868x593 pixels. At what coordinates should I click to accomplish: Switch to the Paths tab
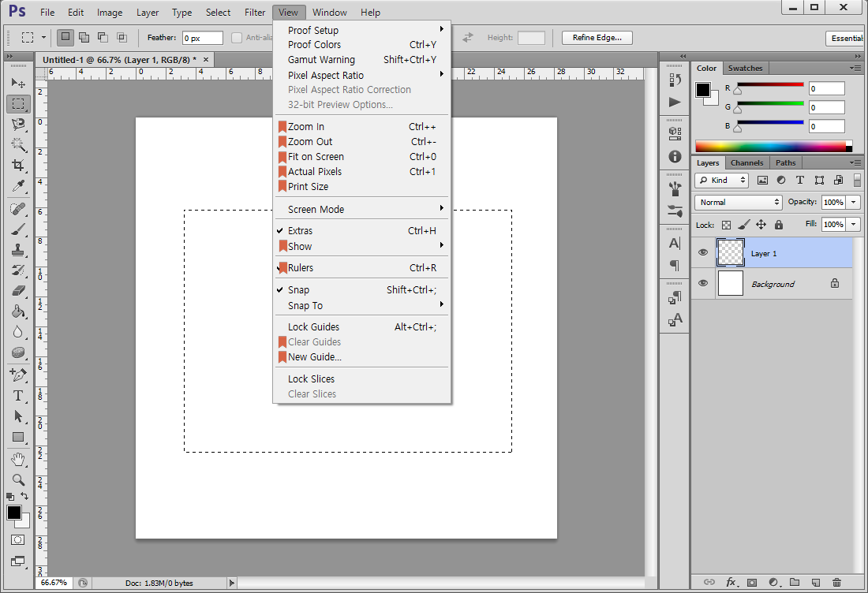[785, 162]
